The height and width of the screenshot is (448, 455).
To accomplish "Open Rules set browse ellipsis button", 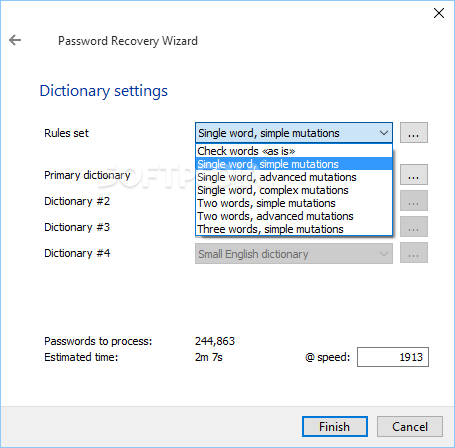I will pos(414,133).
